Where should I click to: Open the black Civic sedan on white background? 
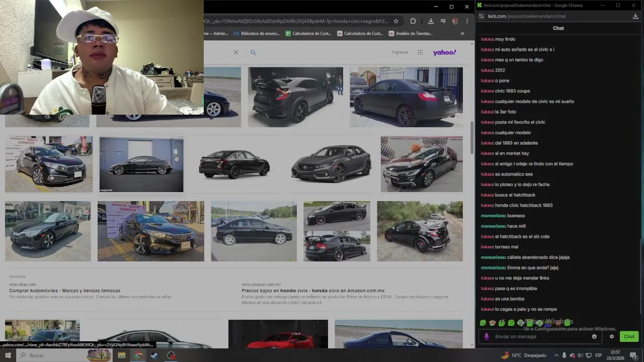pos(234,164)
